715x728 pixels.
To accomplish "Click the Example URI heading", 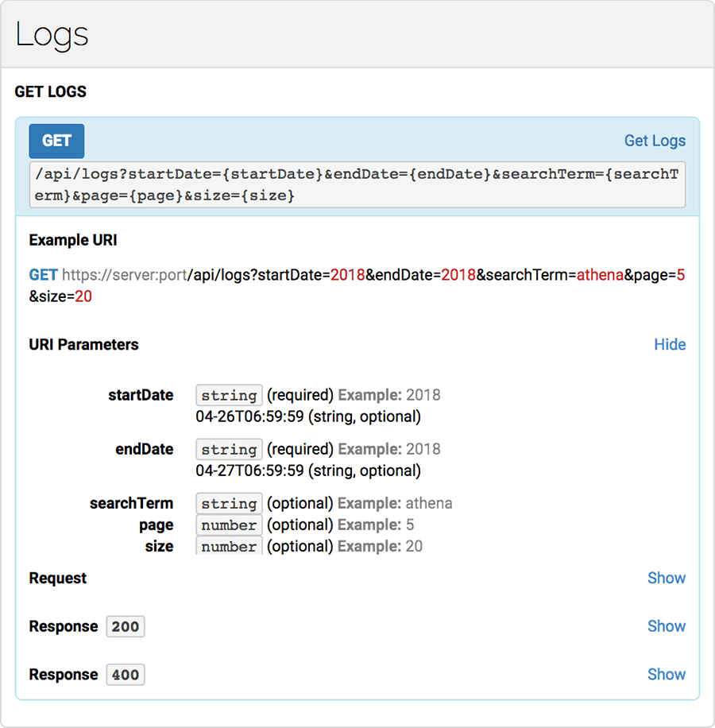I will [73, 239].
